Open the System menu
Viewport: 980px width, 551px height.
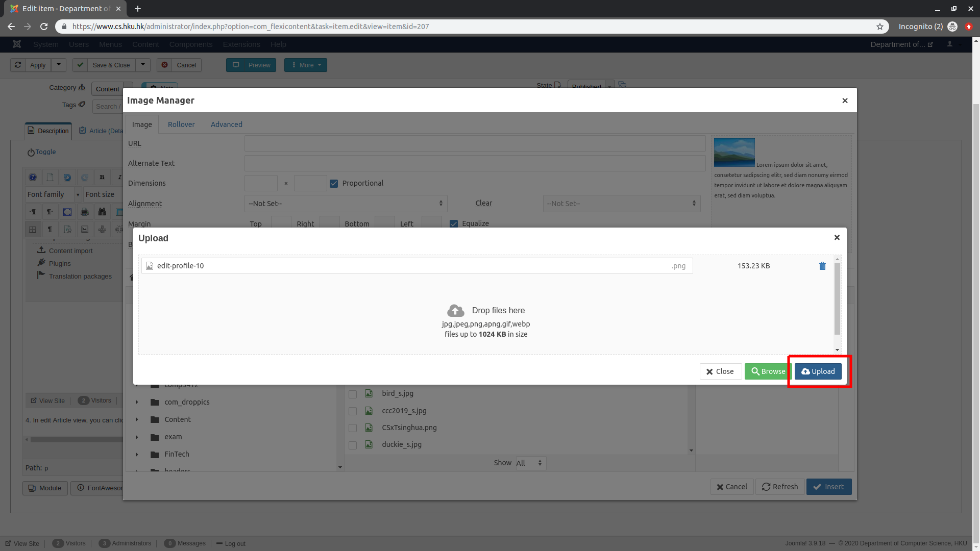46,44
